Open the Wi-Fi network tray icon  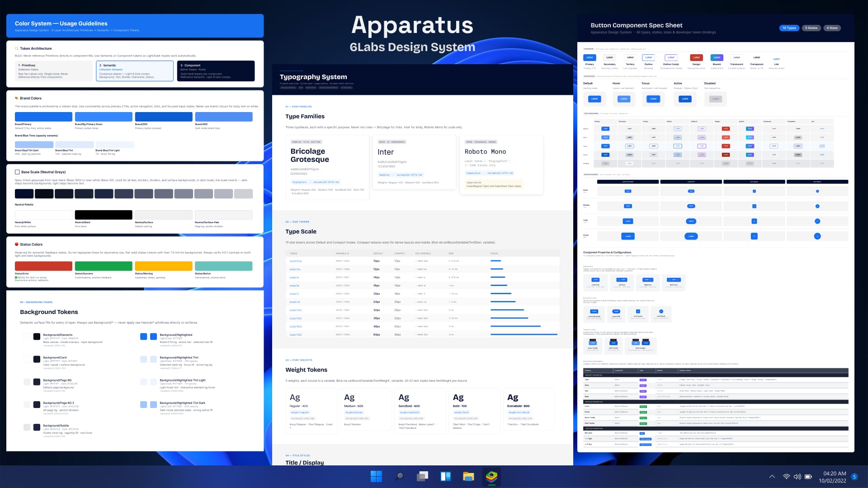point(786,477)
